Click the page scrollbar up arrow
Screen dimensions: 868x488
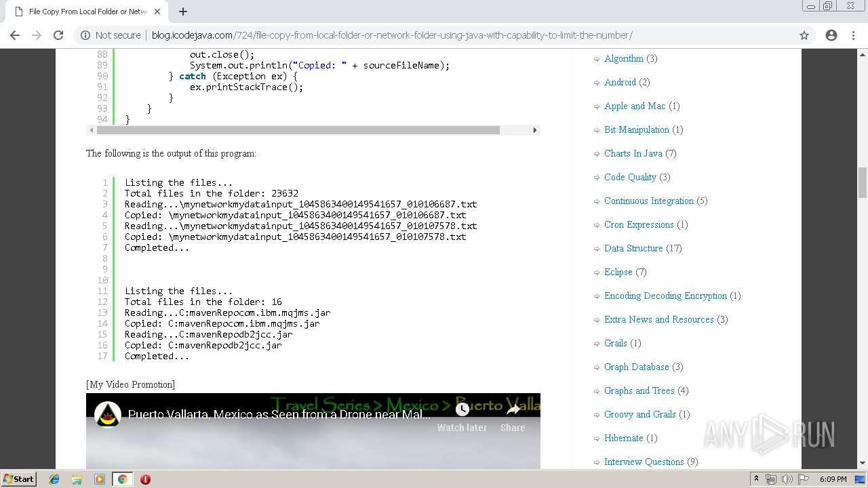tap(863, 54)
